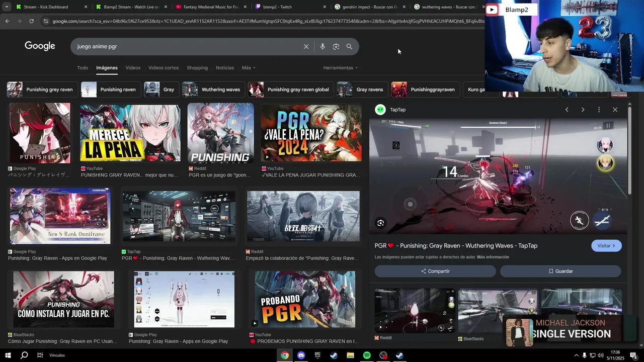Open three-dot options in image preview
The height and width of the screenshot is (362, 644).
[x=599, y=110]
